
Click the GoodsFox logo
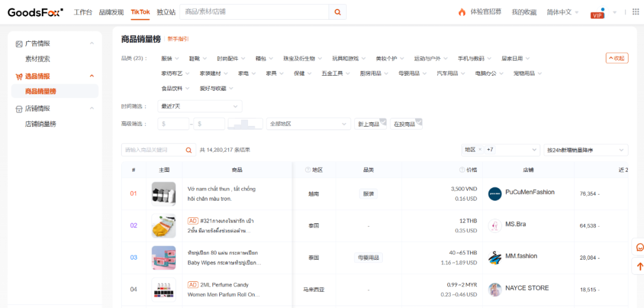35,12
